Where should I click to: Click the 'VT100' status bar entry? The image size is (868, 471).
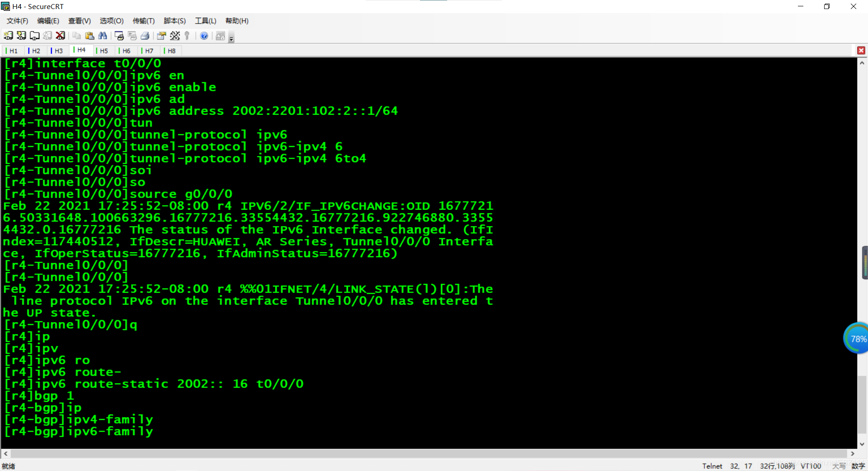click(x=811, y=466)
